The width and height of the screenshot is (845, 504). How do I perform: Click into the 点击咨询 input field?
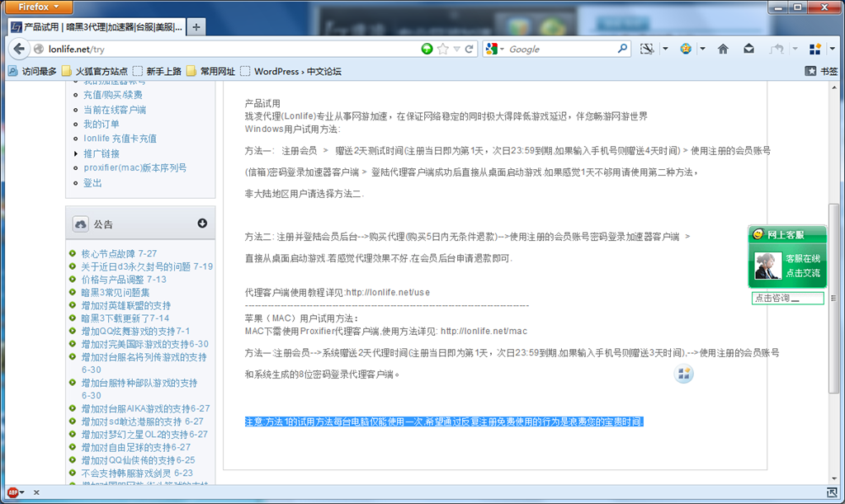(787, 299)
